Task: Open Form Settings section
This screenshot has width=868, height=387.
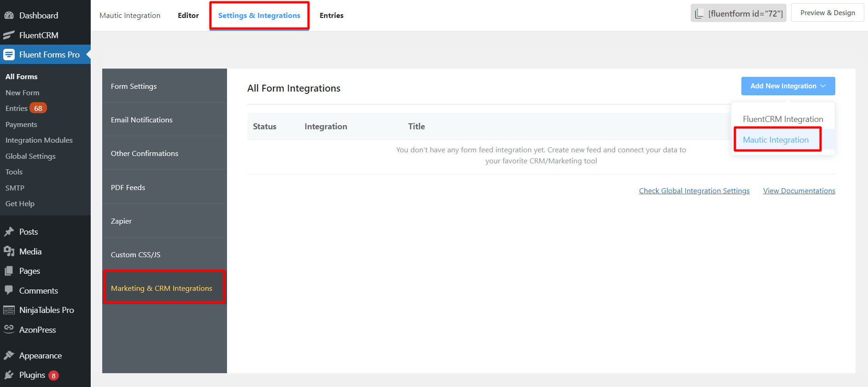Action: [x=164, y=86]
